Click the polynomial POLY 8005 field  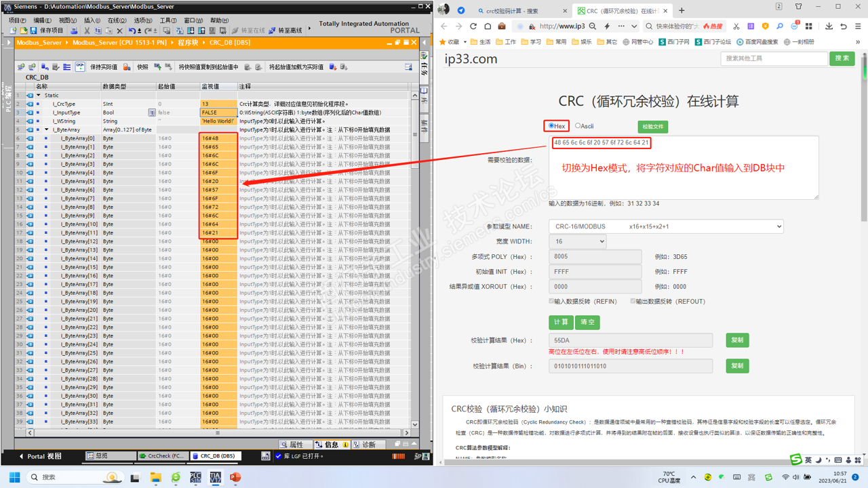(x=595, y=256)
